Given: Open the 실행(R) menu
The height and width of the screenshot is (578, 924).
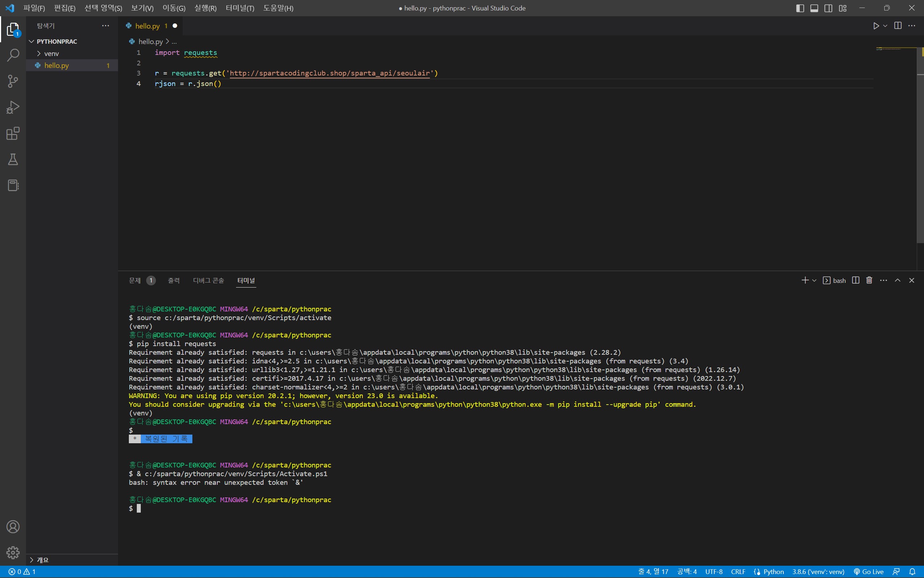Looking at the screenshot, I should coord(205,8).
